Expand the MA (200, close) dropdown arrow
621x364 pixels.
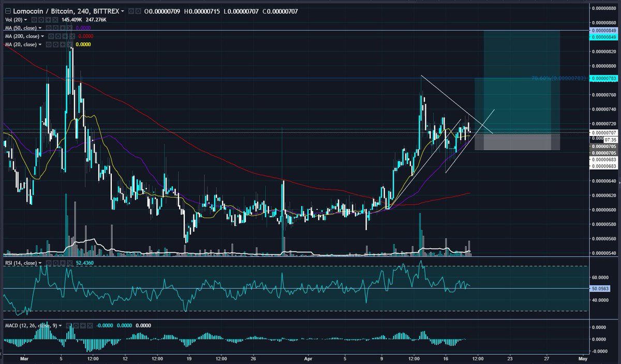(42, 36)
